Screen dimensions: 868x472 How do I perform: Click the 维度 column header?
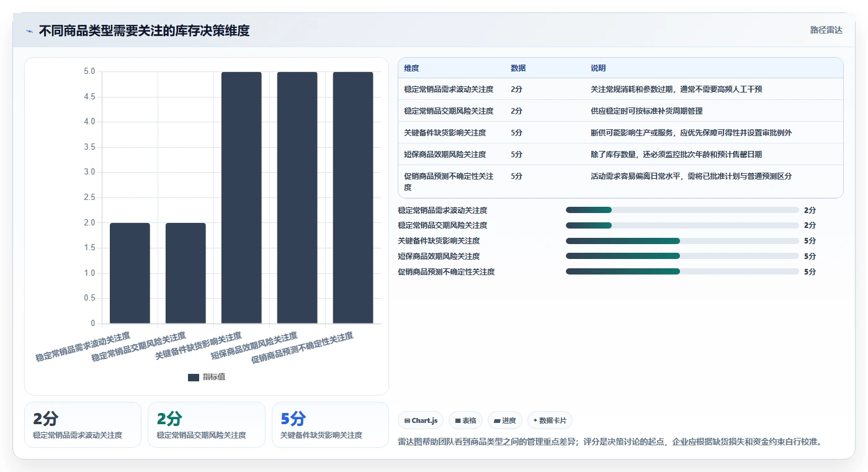[411, 68]
